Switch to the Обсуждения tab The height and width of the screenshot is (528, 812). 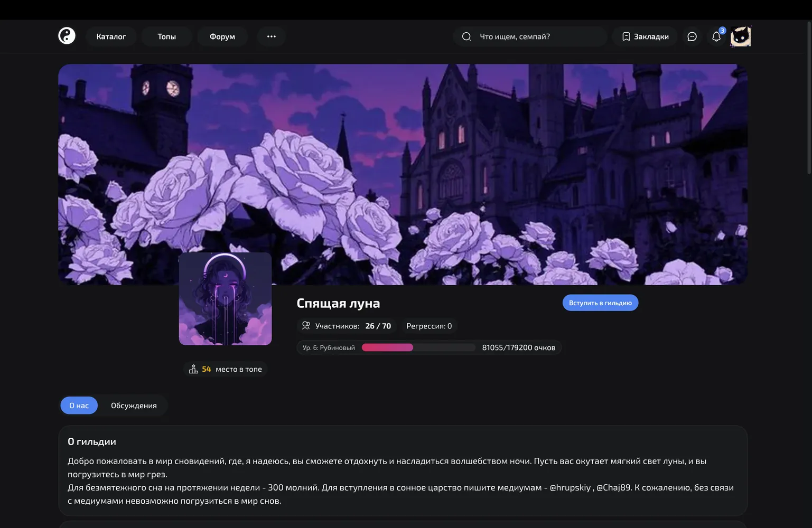click(x=134, y=406)
